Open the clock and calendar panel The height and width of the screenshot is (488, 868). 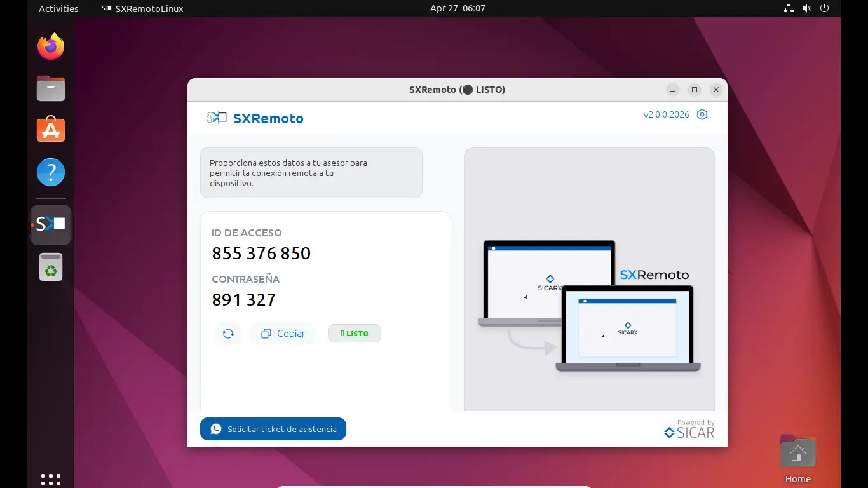(x=458, y=9)
